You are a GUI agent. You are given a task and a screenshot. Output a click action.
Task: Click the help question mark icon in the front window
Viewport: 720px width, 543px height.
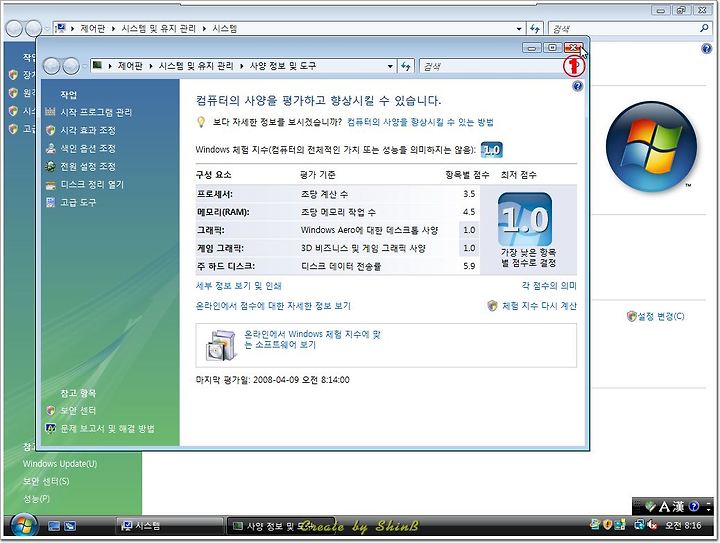click(578, 86)
